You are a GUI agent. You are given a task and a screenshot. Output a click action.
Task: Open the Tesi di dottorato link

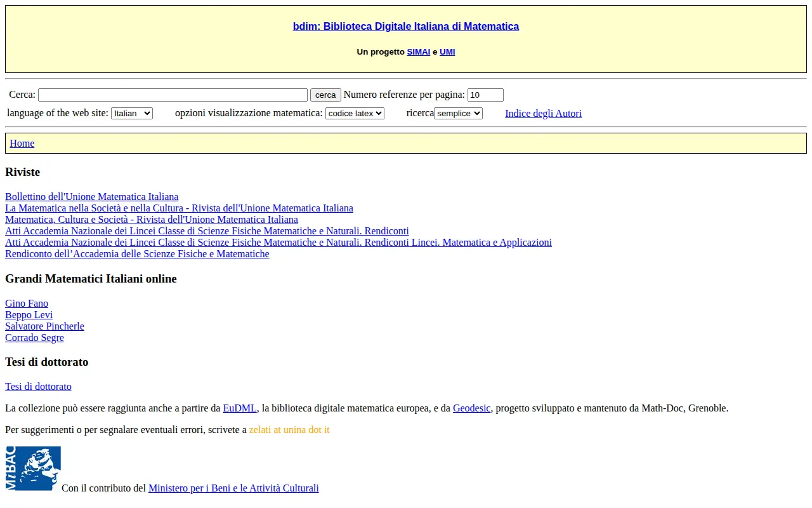click(x=38, y=387)
